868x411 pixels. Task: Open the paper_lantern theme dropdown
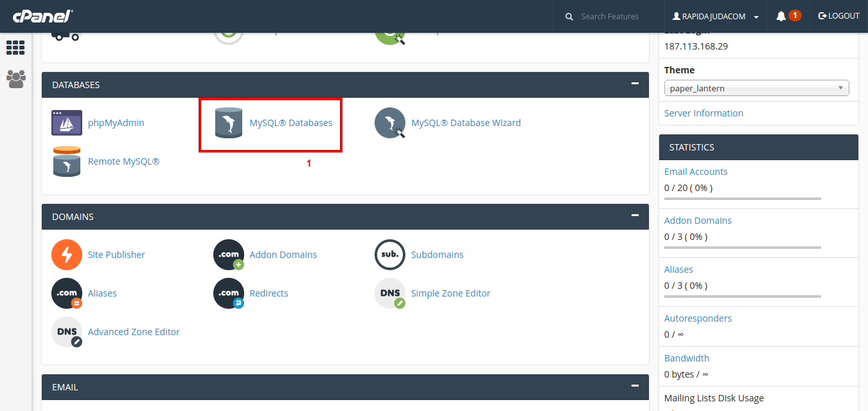[756, 88]
